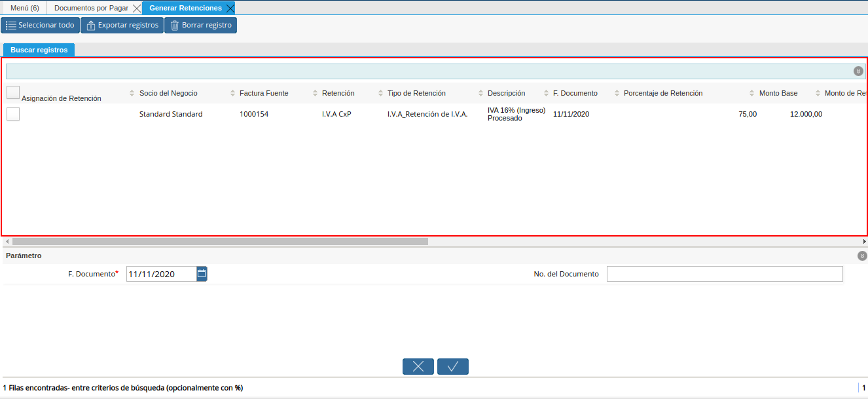This screenshot has width=868, height=399.
Task: Click the Filas encontradas status message
Action: point(123,388)
